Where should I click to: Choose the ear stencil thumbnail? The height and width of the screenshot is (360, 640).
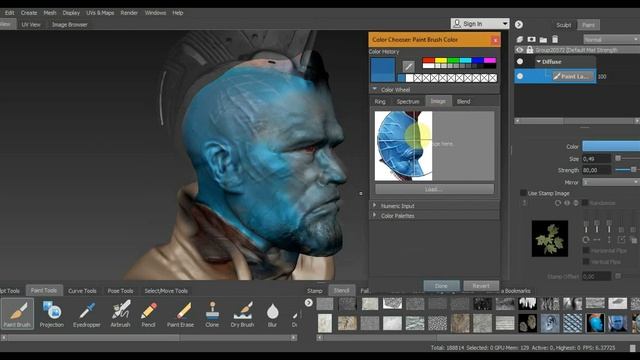point(550,323)
